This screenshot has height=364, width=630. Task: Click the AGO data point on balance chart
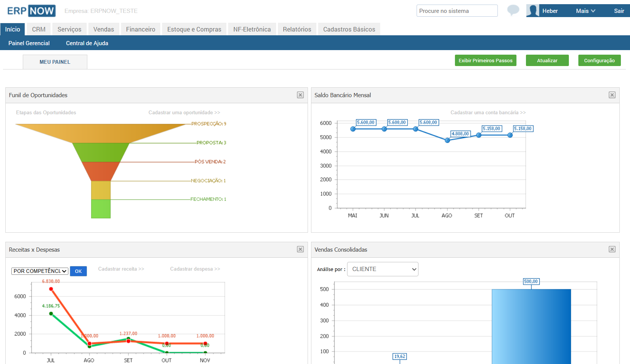[x=447, y=140]
